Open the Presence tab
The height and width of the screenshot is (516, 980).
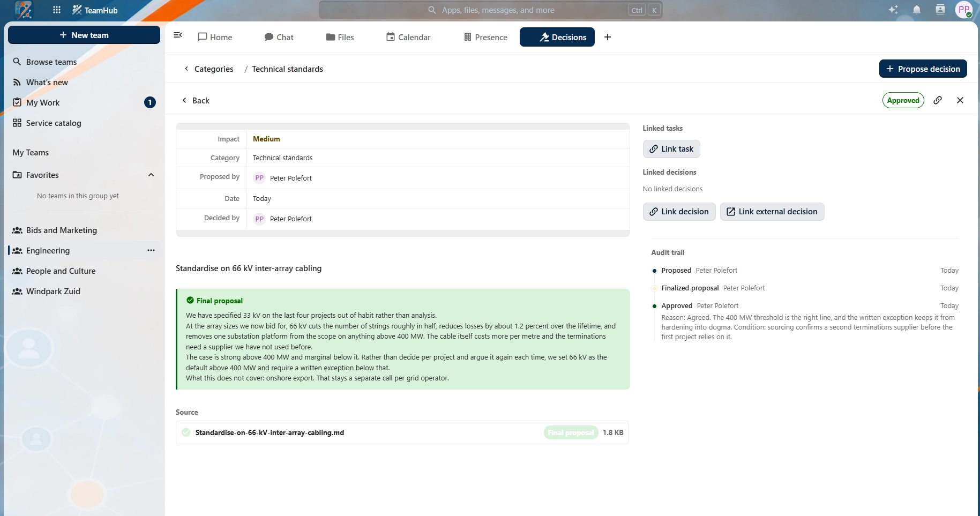pos(485,37)
